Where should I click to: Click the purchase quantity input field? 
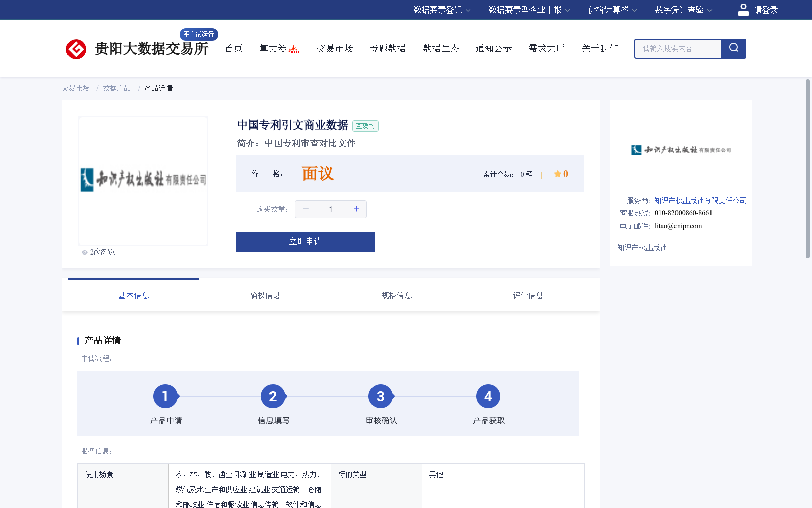click(331, 209)
